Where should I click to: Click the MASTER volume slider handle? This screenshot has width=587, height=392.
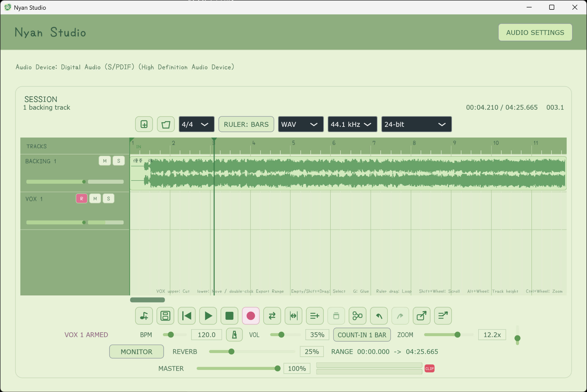pyautogui.click(x=277, y=369)
